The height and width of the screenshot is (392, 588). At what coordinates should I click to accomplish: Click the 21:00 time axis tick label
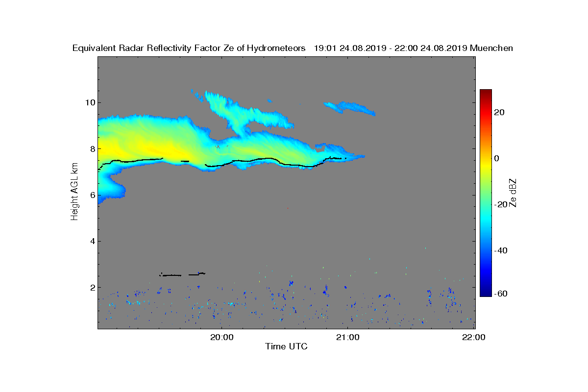[347, 337]
